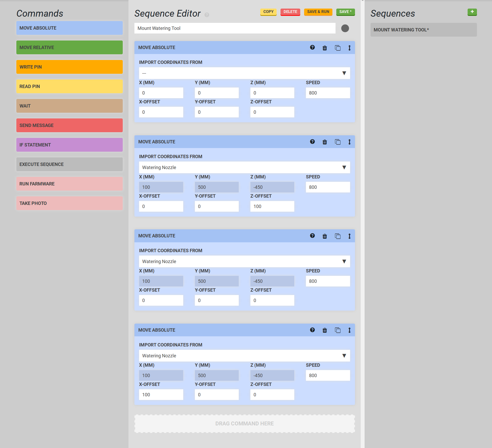The height and width of the screenshot is (448, 492).
Task: Add a new sequence with green plus
Action: click(472, 12)
